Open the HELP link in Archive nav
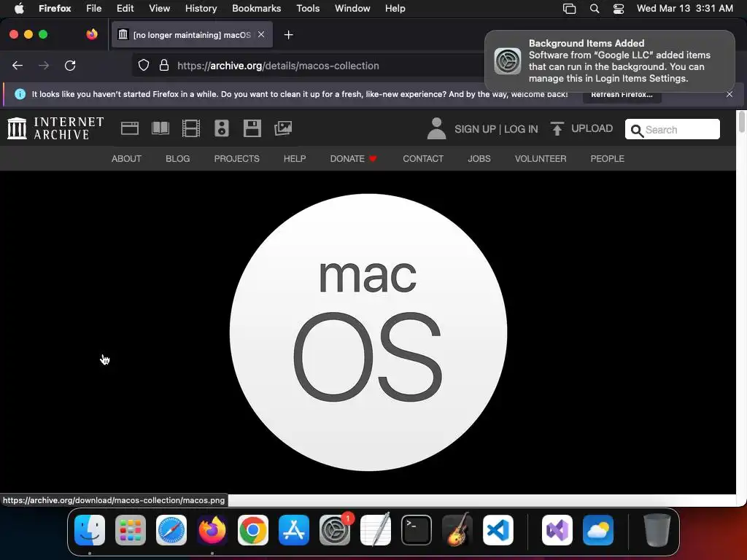Image resolution: width=747 pixels, height=560 pixels. pos(295,158)
